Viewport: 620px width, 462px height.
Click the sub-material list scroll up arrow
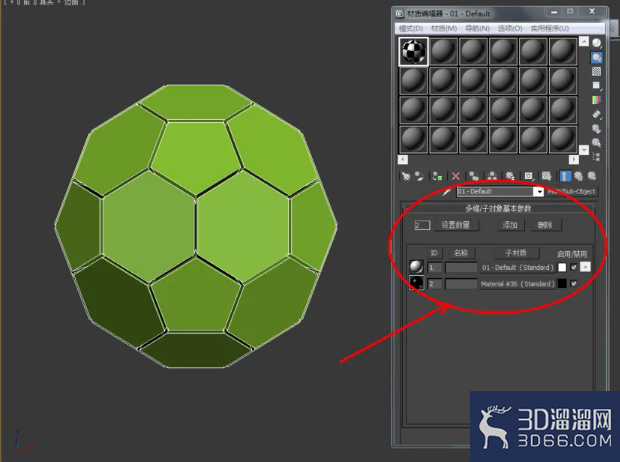pyautogui.click(x=585, y=267)
